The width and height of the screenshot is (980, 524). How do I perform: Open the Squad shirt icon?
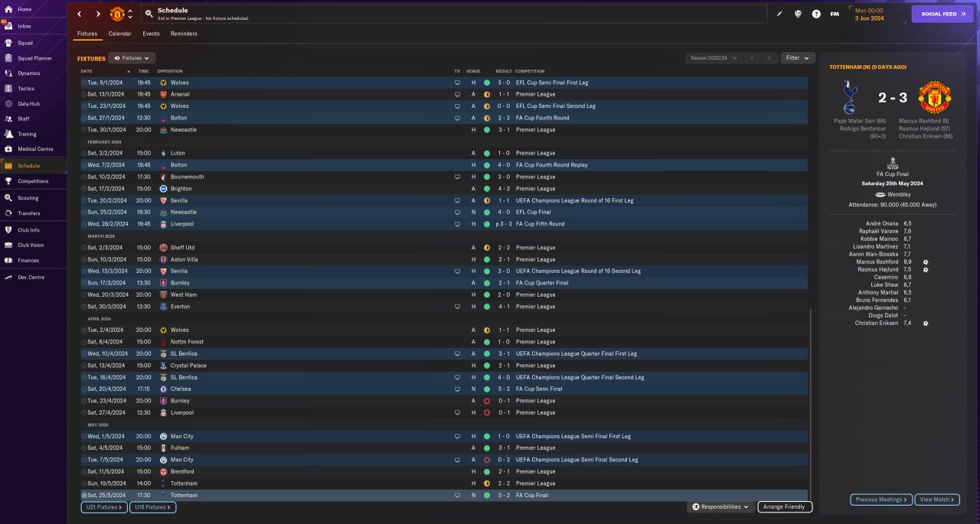click(x=8, y=43)
